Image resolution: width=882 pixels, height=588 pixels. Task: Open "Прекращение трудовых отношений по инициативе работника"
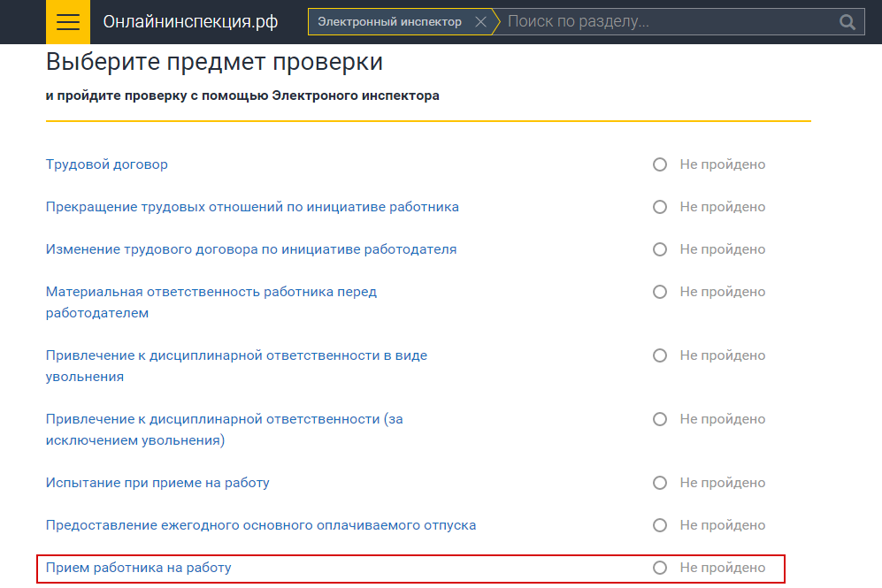coord(251,206)
